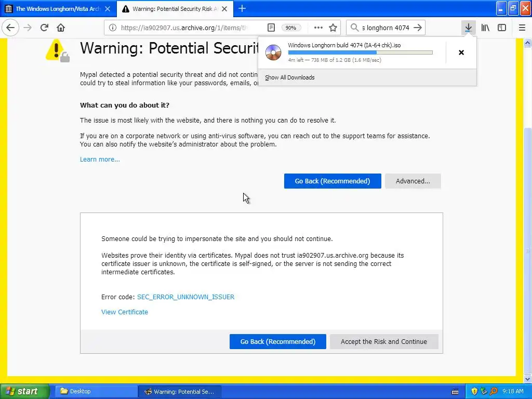Viewport: 532px width, 399px height.
Task: Click lower Go Back (Recommended) button
Action: 277,342
